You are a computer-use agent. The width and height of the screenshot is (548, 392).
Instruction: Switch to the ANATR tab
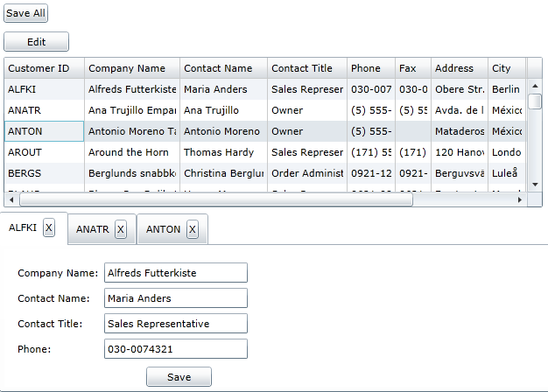93,229
